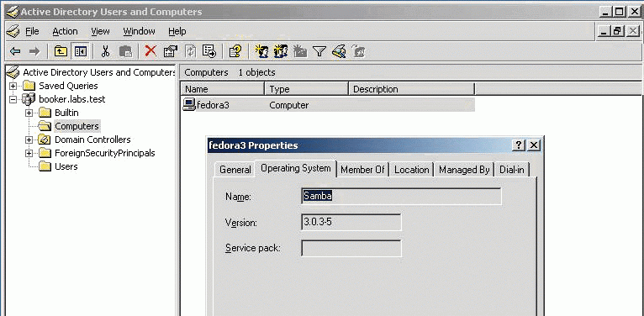
Task: Click the Name field containing Samba
Action: 401,196
